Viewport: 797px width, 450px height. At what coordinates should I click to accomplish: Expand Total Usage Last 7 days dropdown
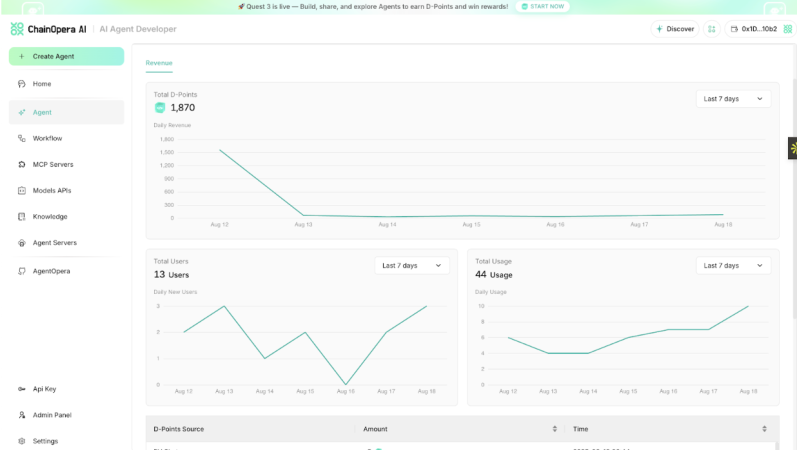733,265
